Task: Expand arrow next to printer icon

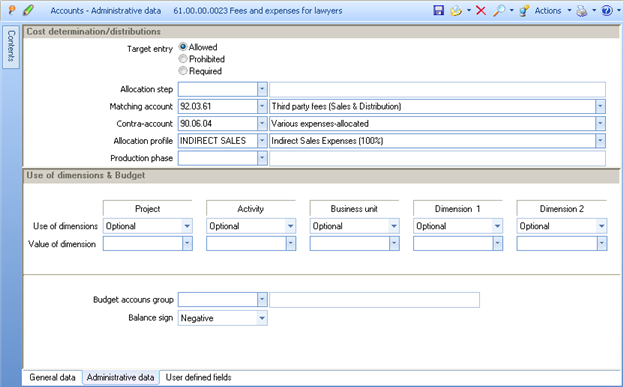Action: [594, 11]
